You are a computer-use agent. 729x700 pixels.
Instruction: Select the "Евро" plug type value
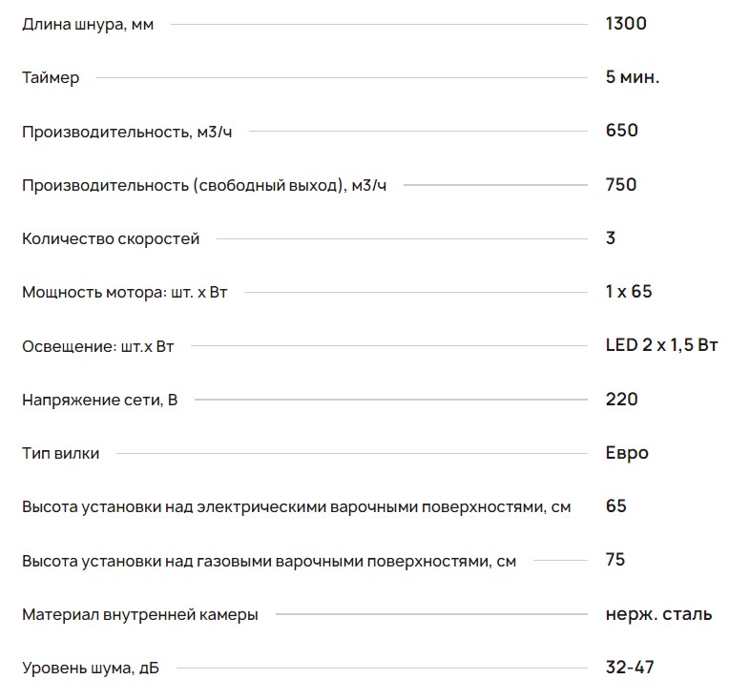627,453
